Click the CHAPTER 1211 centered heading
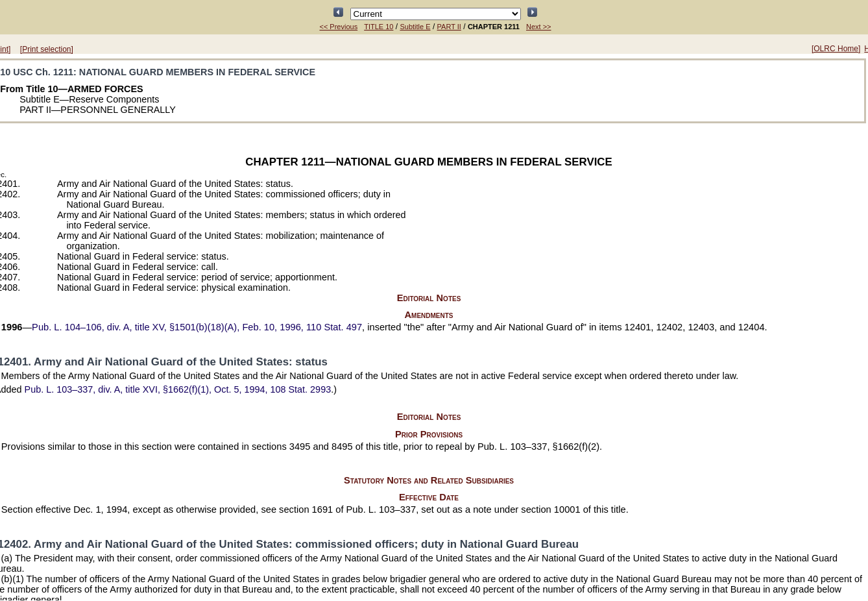Image resolution: width=868 pixels, height=601 pixels. (428, 162)
